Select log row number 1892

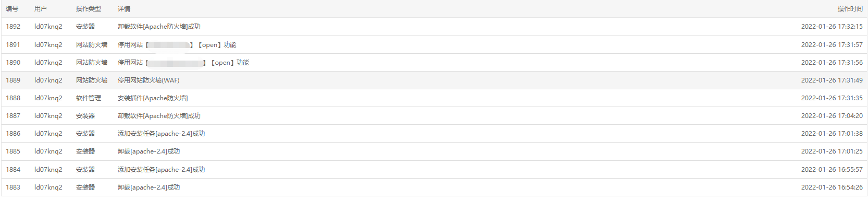pos(434,27)
